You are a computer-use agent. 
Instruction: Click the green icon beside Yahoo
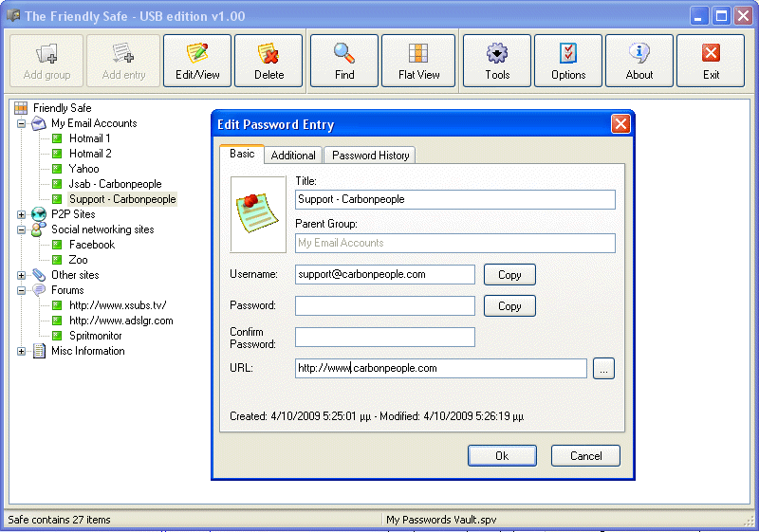[x=57, y=169]
